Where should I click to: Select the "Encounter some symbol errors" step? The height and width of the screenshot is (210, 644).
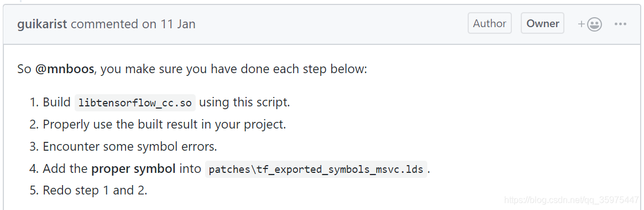[x=130, y=146]
